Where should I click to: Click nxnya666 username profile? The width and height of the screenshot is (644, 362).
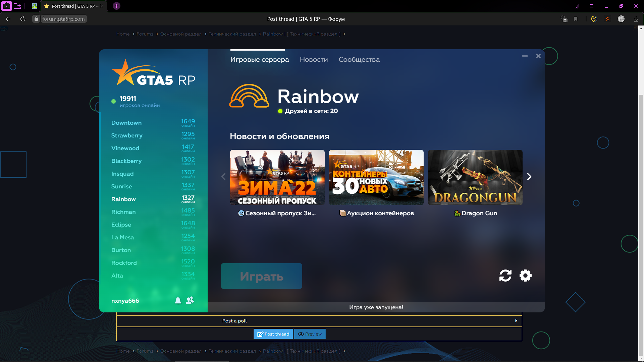(125, 301)
